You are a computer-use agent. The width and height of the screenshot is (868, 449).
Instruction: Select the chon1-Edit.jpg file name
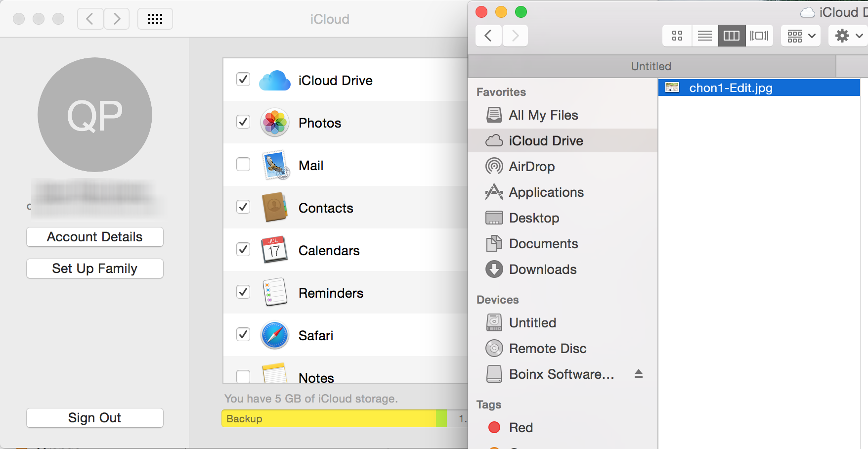[731, 88]
